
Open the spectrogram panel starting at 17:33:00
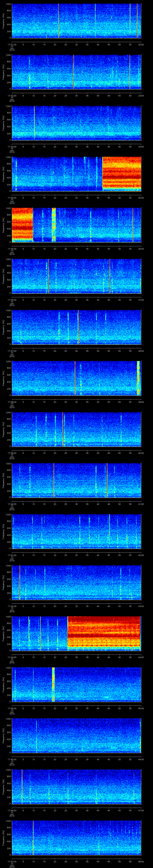[x=76, y=123]
